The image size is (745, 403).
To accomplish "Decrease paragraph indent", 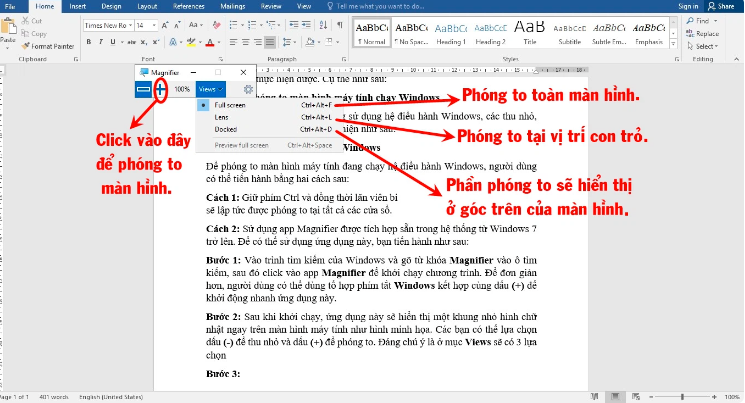I will click(294, 25).
